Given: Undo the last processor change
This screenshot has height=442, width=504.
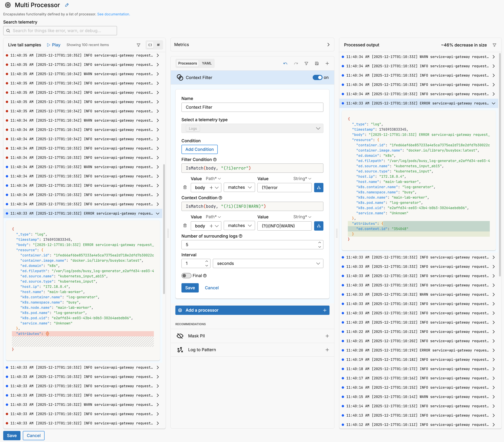Looking at the screenshot, I should click(x=285, y=63).
